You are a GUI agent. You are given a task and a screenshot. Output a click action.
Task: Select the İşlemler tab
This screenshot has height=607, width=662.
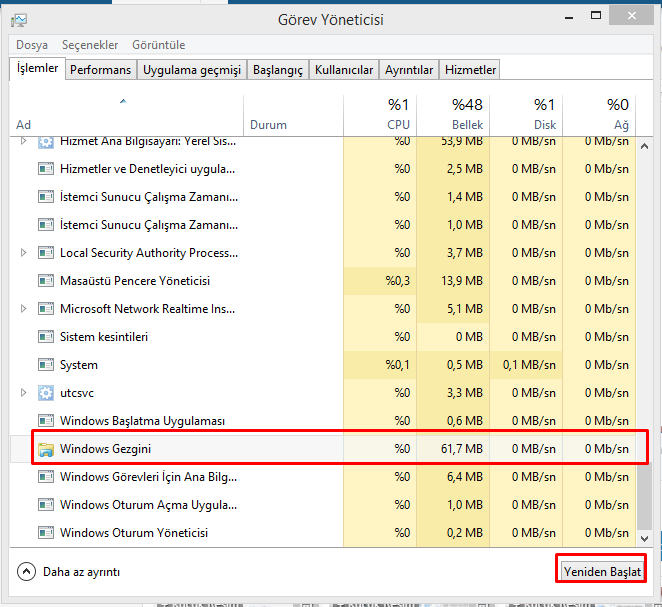click(x=37, y=68)
